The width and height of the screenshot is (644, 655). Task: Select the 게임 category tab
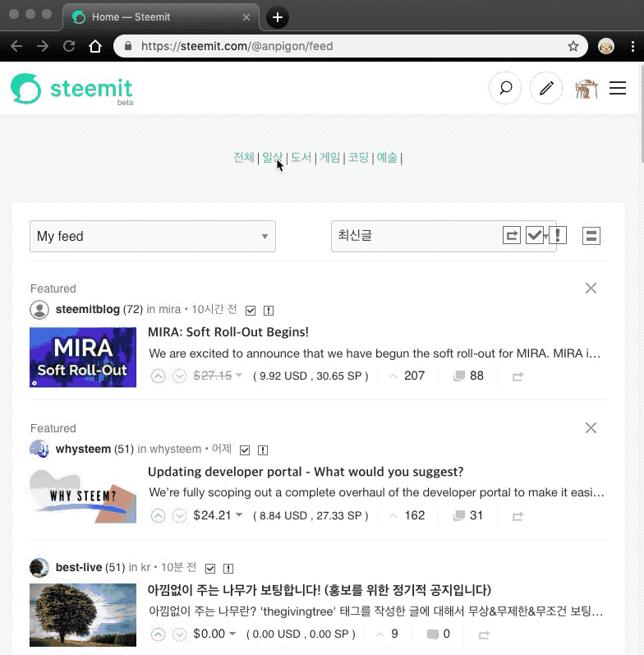click(x=330, y=158)
